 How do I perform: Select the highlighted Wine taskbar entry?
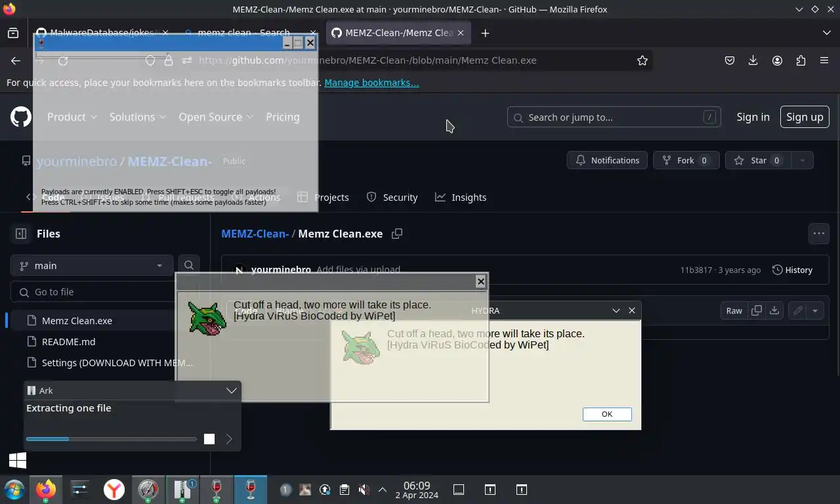tap(251, 490)
